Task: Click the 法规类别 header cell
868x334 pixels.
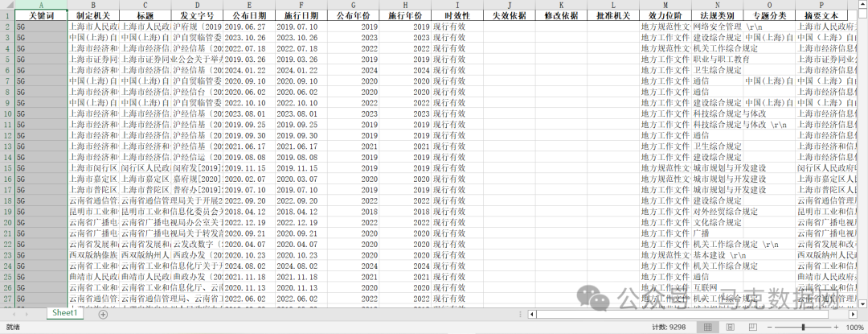Action: pos(718,15)
